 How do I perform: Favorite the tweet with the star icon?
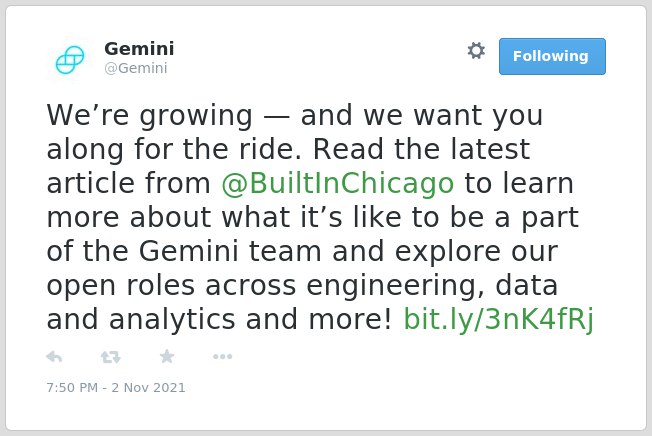click(x=167, y=356)
